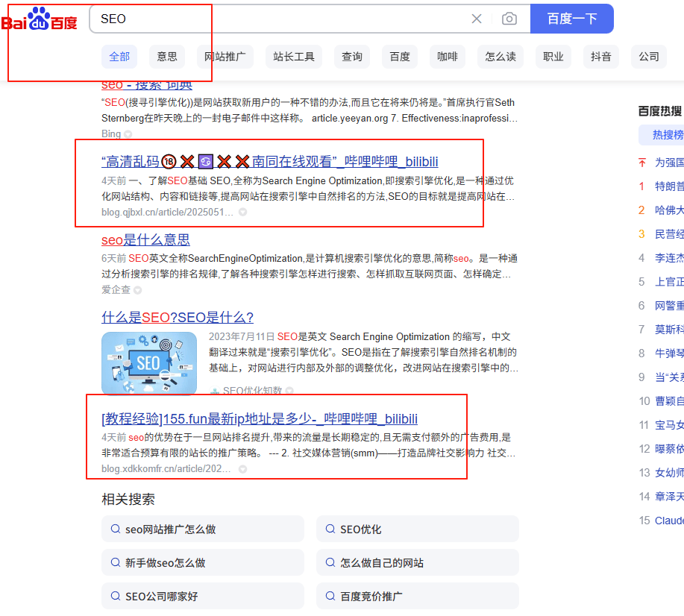The image size is (684, 616).
Task: Click related search 新手做seo怎么做
Action: 203,563
